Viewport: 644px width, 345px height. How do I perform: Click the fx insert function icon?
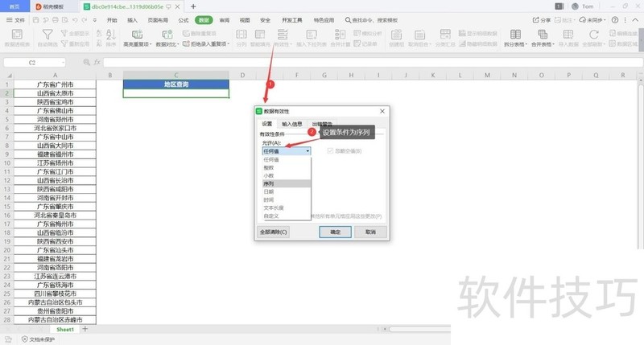click(x=97, y=63)
